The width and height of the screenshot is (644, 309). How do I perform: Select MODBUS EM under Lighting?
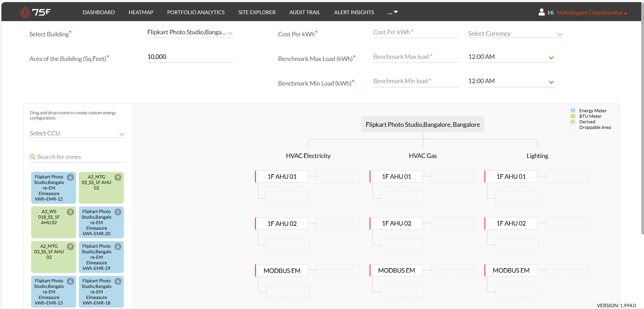coord(511,271)
